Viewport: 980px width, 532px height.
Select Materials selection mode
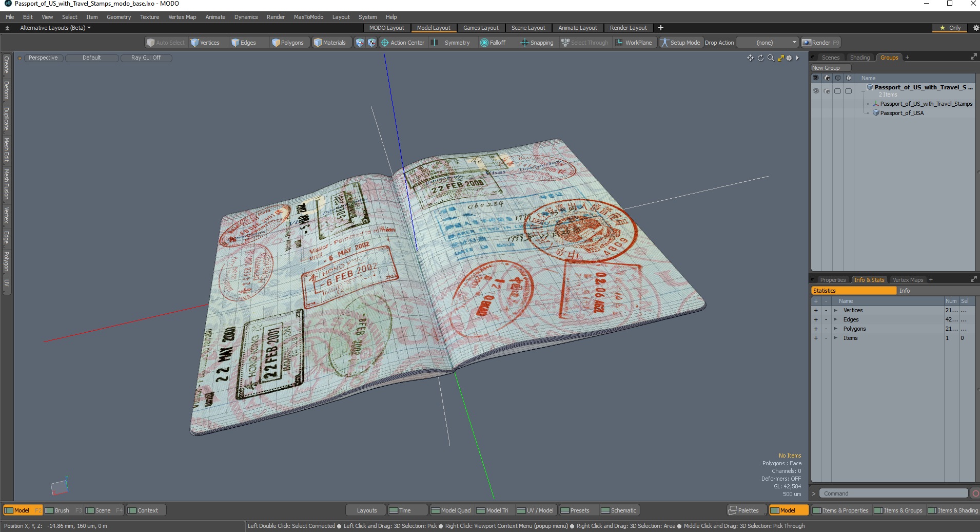(x=330, y=43)
